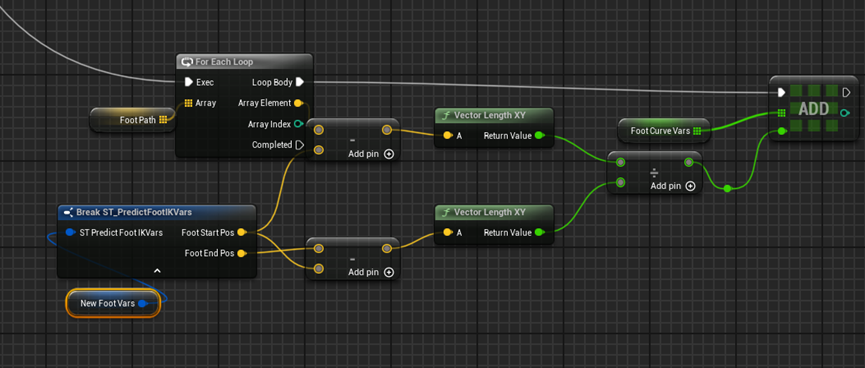Image resolution: width=865 pixels, height=368 pixels.
Task: Click Return Value pin of lower Vector Length XY
Action: tap(539, 233)
